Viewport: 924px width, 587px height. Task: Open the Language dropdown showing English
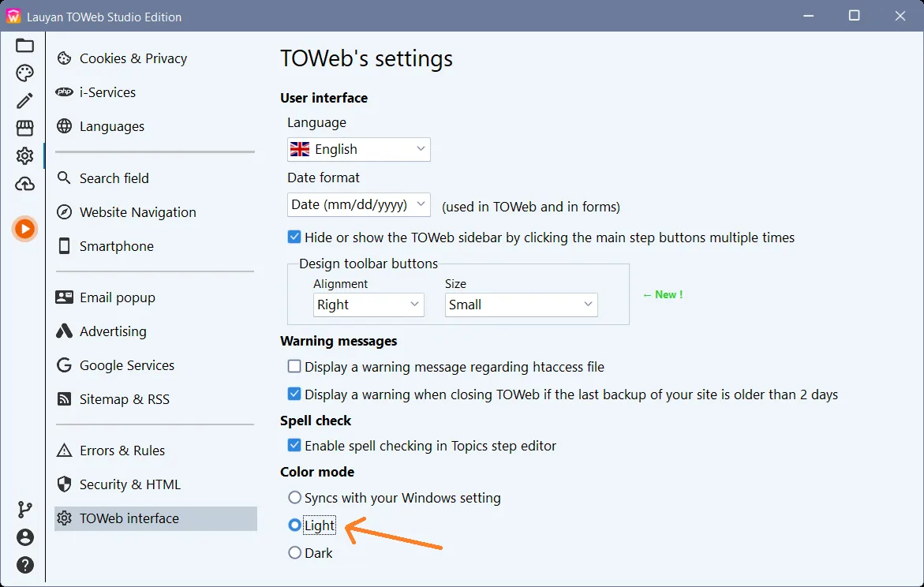[359, 149]
